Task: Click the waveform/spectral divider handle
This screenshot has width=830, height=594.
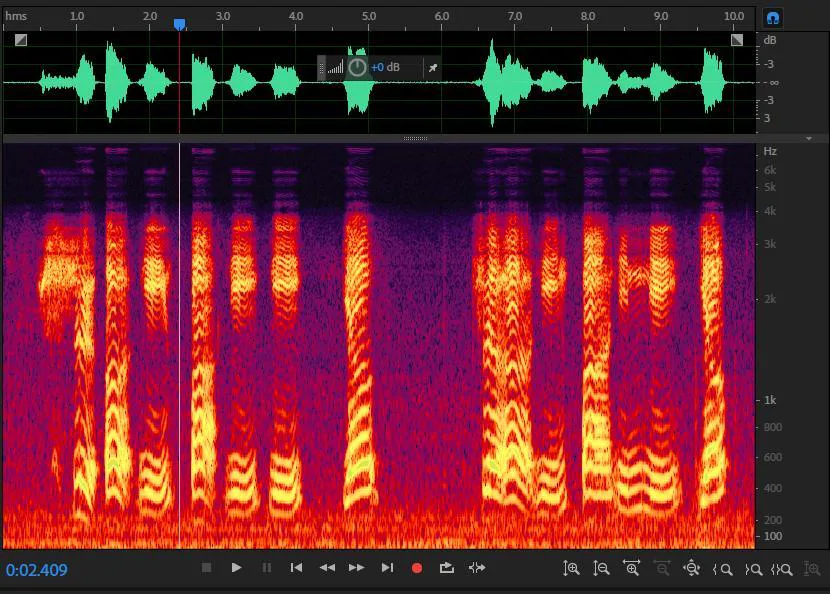Action: click(x=416, y=139)
